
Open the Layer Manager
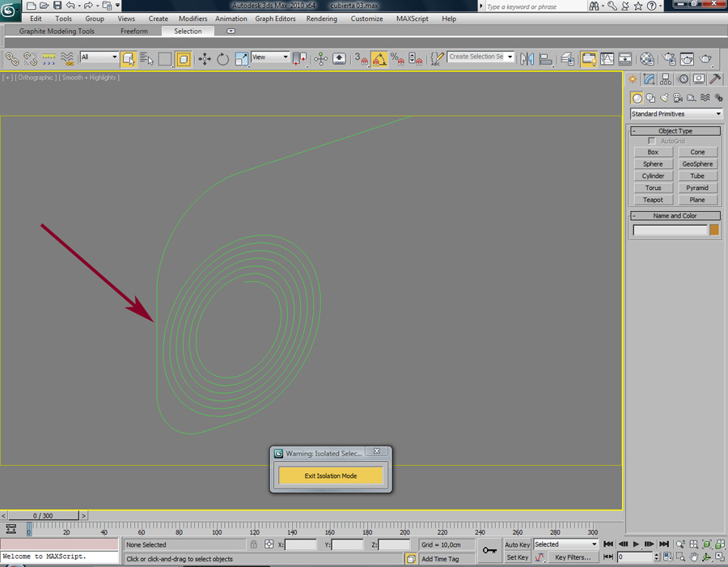click(567, 59)
